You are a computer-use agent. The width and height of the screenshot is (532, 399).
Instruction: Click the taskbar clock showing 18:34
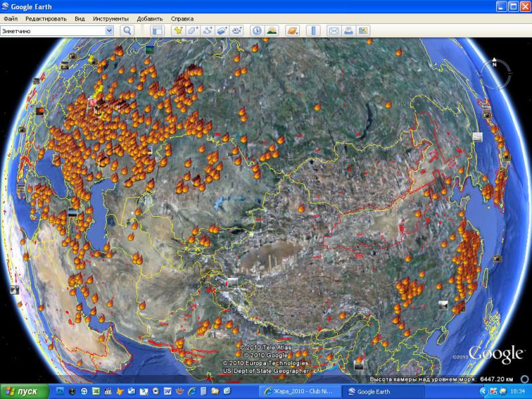517,392
